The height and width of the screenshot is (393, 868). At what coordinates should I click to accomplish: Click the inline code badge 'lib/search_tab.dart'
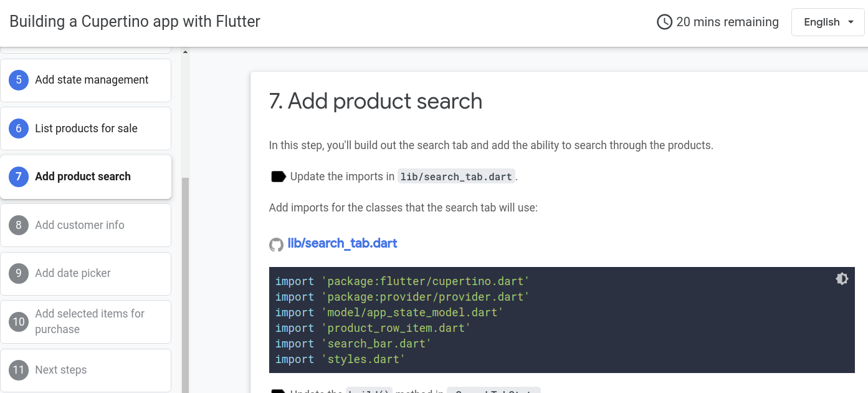[x=456, y=177]
